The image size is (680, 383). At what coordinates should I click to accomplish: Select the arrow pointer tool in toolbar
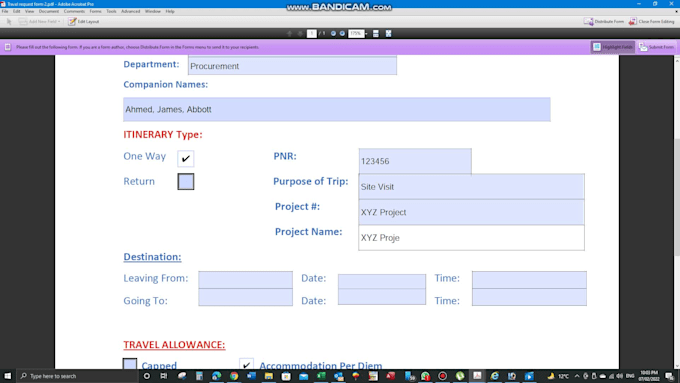click(x=9, y=21)
